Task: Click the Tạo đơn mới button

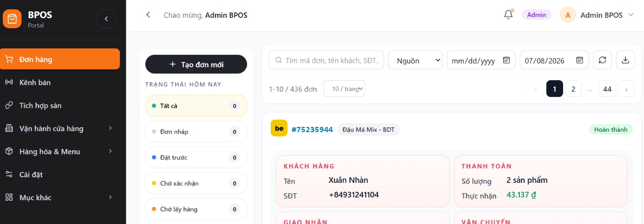Action: (x=196, y=64)
